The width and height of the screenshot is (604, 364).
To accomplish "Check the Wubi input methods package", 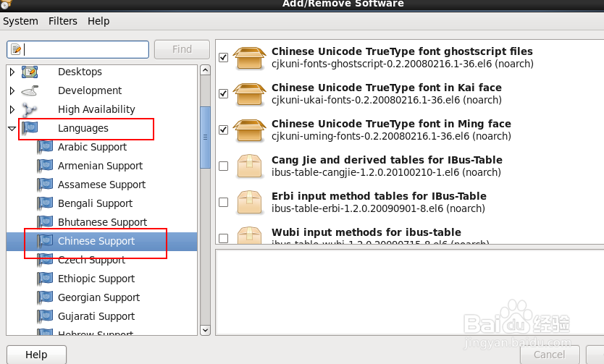I will click(223, 239).
